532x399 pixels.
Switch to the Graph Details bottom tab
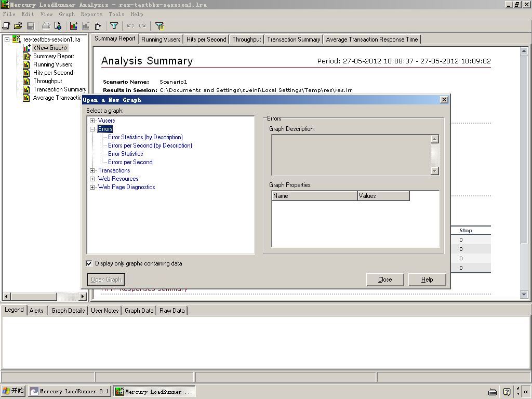[68, 311]
